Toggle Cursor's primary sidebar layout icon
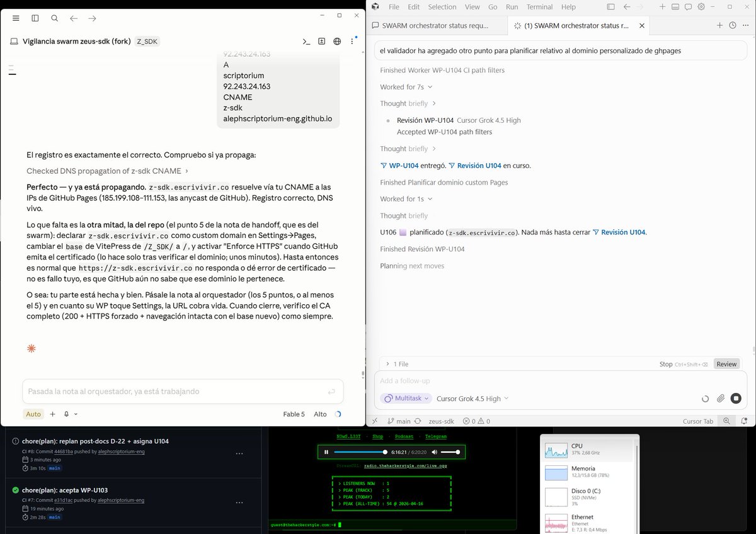 click(610, 7)
